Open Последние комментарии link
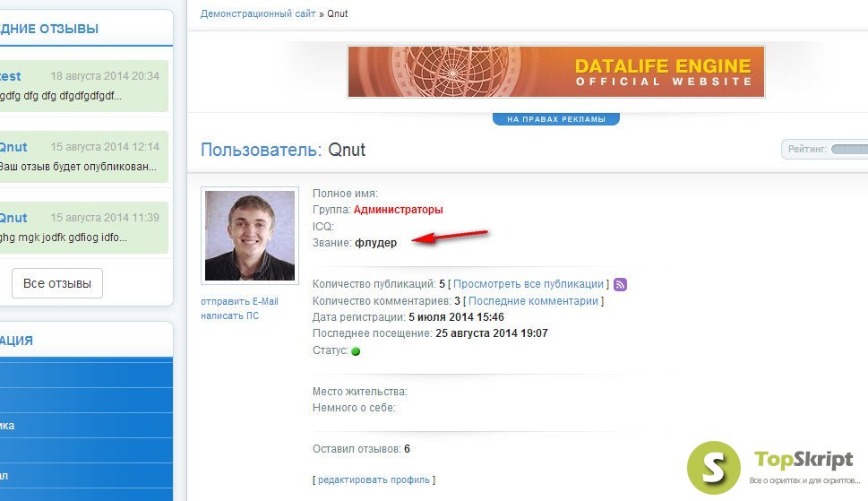The width and height of the screenshot is (868, 501). pos(533,300)
